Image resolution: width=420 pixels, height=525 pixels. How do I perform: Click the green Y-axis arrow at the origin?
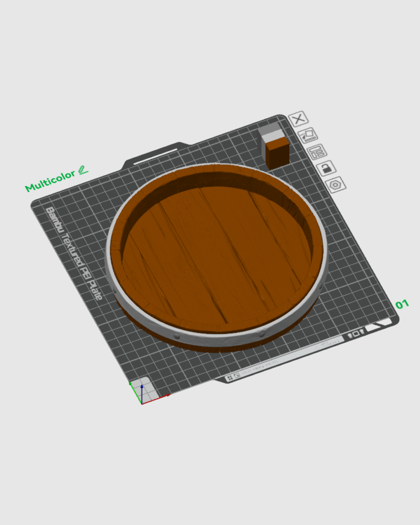132,387
